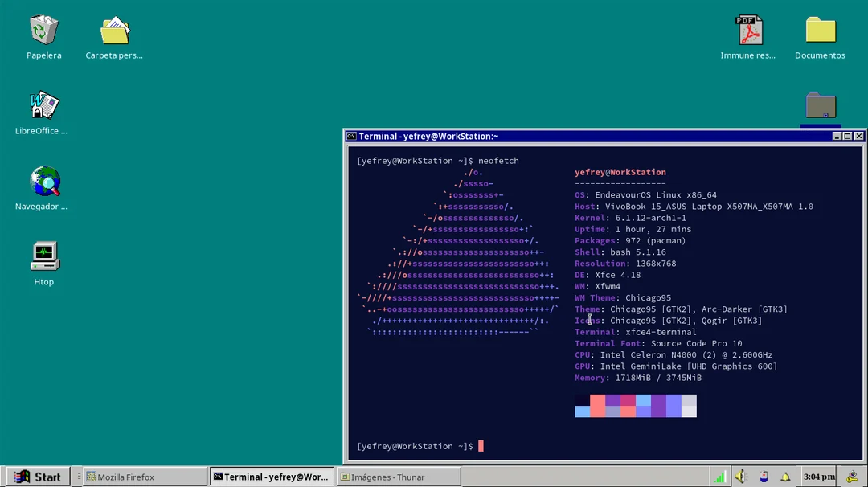The image size is (868, 487).
Task: Toggle mute via the speaker tray icon
Action: pos(741,476)
